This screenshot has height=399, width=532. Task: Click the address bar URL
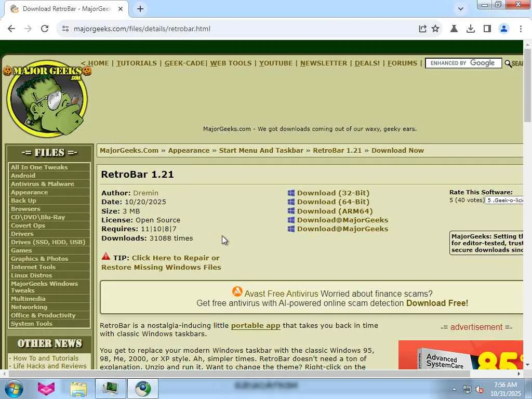tap(142, 29)
